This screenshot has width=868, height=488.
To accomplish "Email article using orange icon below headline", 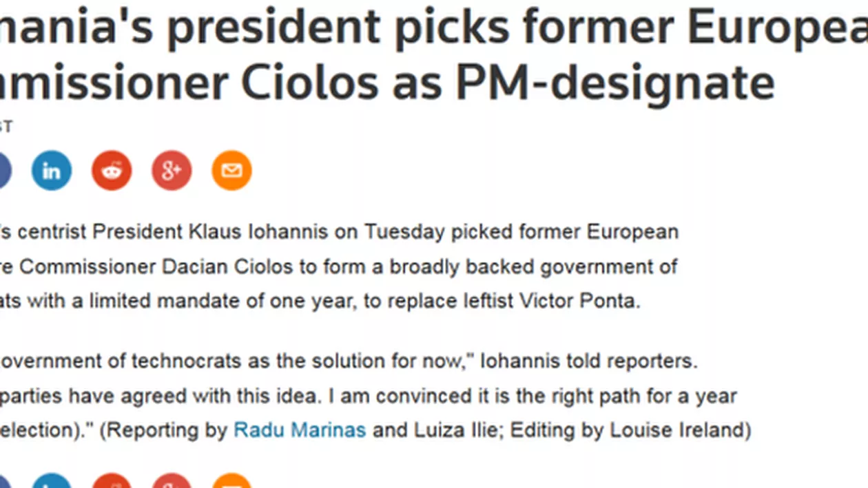I will [x=231, y=171].
